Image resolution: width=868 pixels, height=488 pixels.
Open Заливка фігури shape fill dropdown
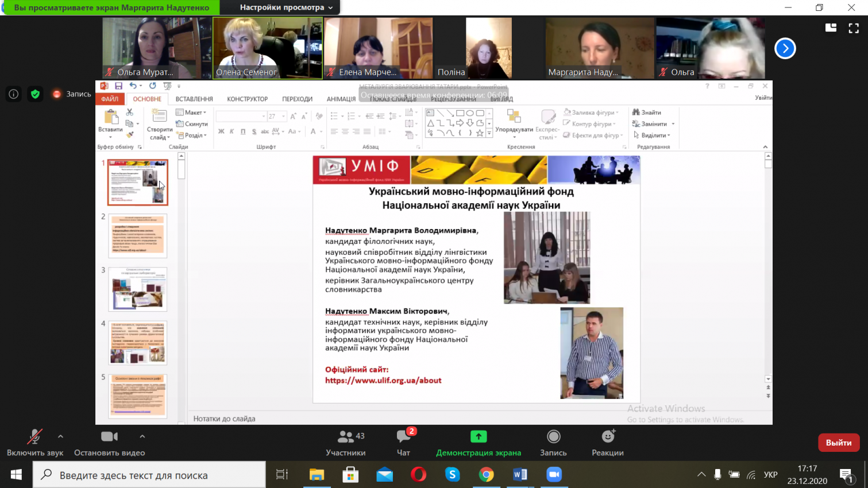tap(591, 113)
